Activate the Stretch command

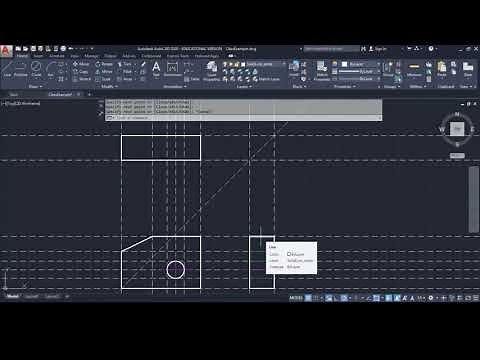82,79
